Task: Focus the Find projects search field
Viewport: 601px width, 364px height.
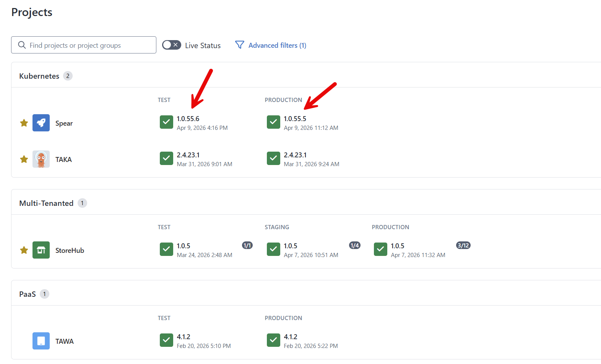Action: point(88,45)
